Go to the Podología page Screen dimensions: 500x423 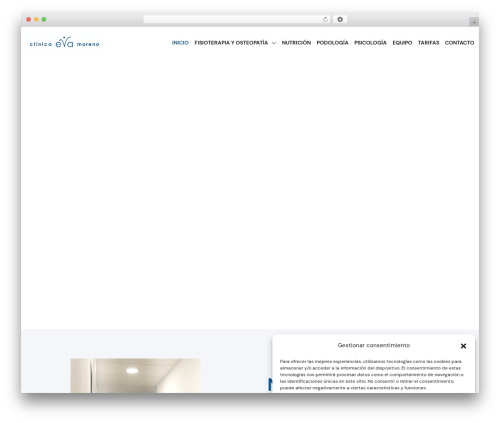tap(332, 43)
